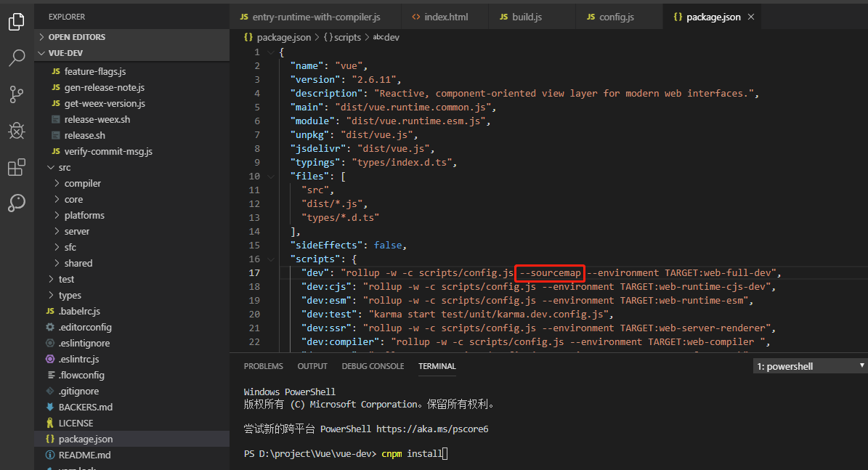868x470 pixels.
Task: Close the package.json editor tab
Action: click(x=750, y=17)
